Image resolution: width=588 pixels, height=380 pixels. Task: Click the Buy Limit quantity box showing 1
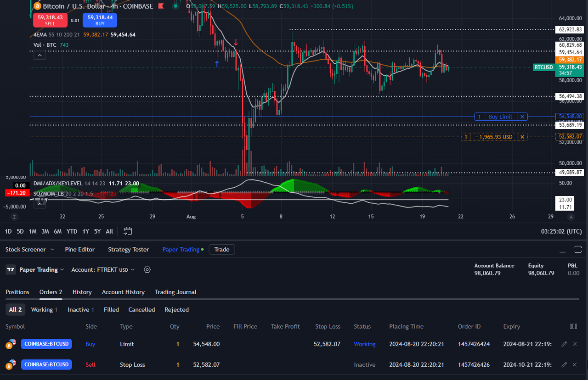coord(479,117)
